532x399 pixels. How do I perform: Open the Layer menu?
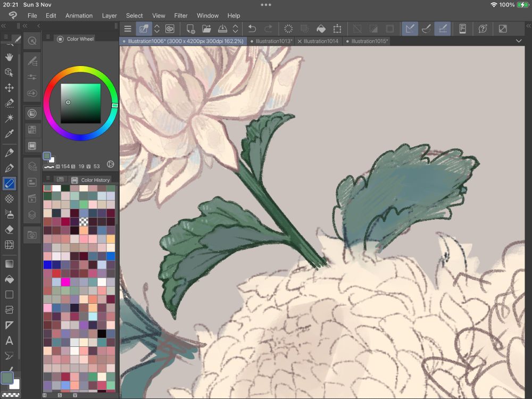coord(109,15)
